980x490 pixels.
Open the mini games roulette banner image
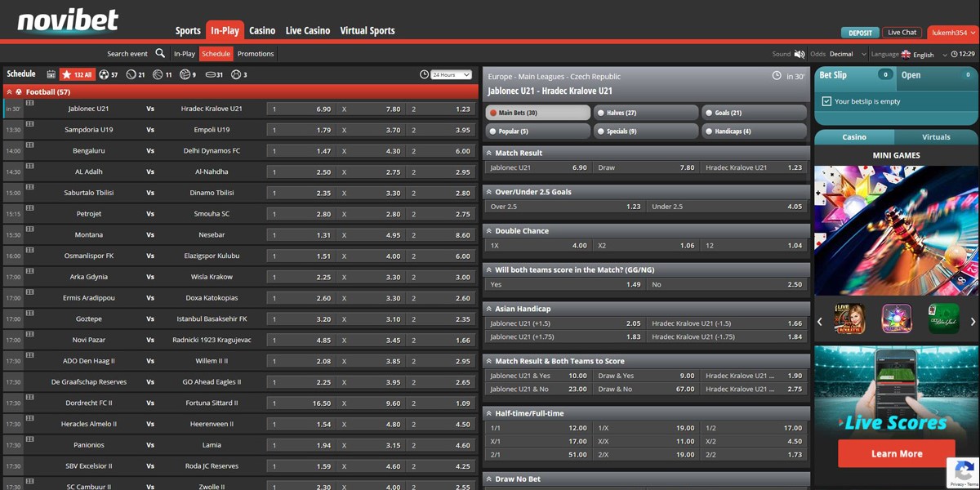pos(897,231)
